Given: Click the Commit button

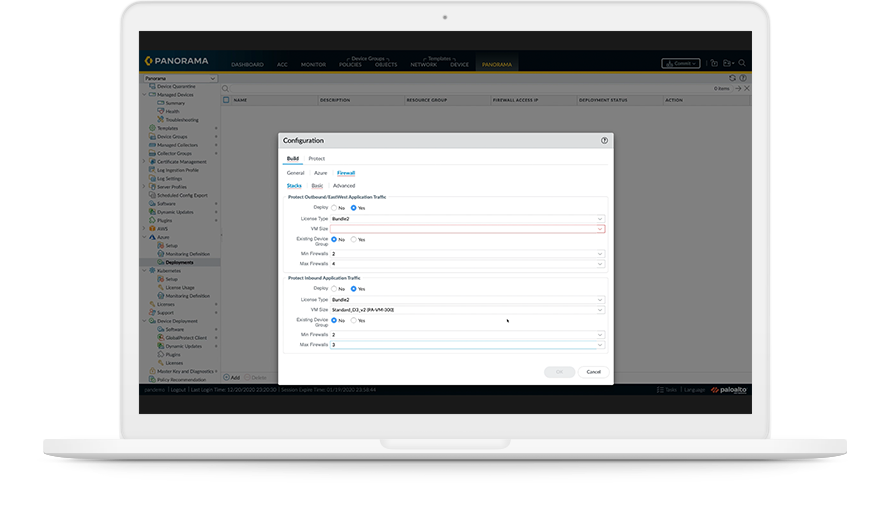Looking at the screenshot, I should click(x=680, y=63).
